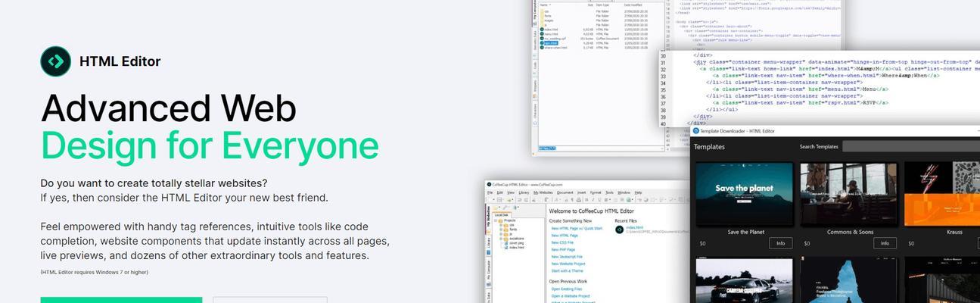Select the highlighted rsvp.html file row
Viewport: 980px width, 303px height.
click(x=550, y=43)
